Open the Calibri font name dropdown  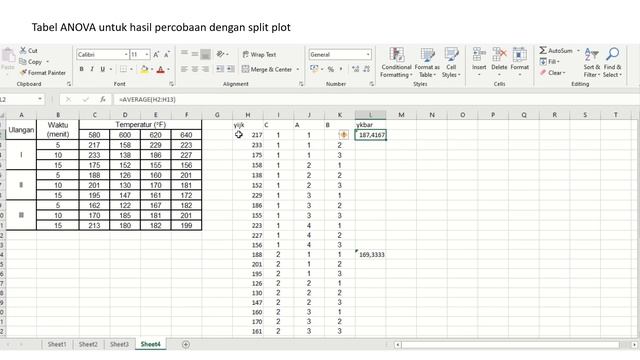coord(126,55)
